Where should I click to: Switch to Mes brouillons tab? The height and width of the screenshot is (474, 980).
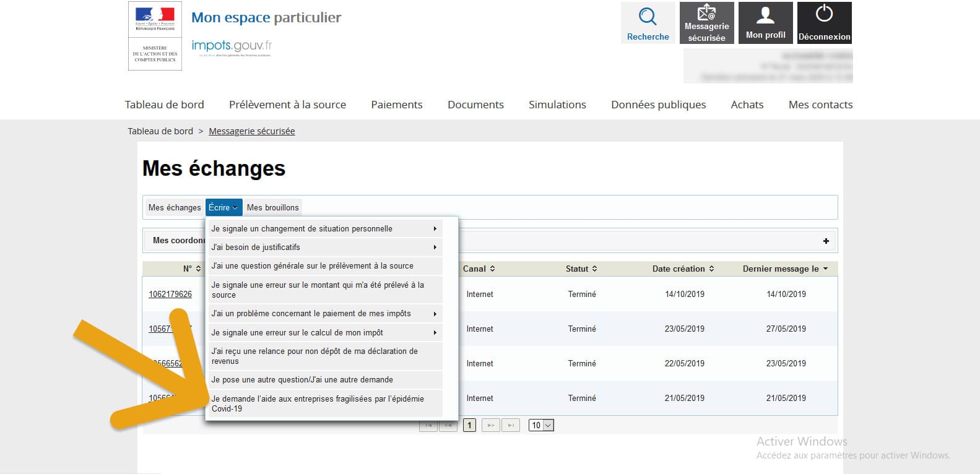point(273,207)
